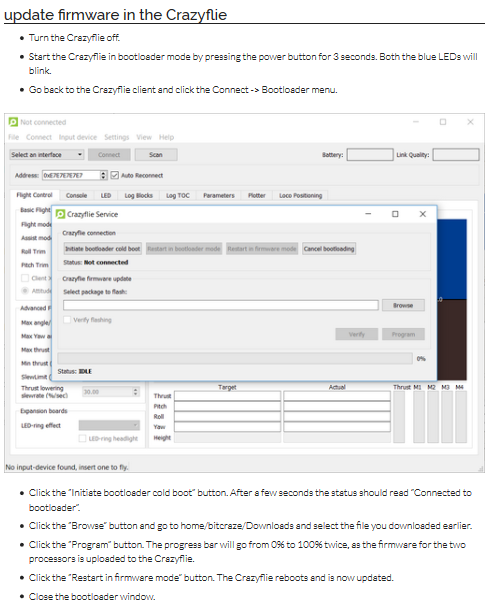Click the Battery level indicator bar
The height and width of the screenshot is (616, 499).
pos(370,155)
